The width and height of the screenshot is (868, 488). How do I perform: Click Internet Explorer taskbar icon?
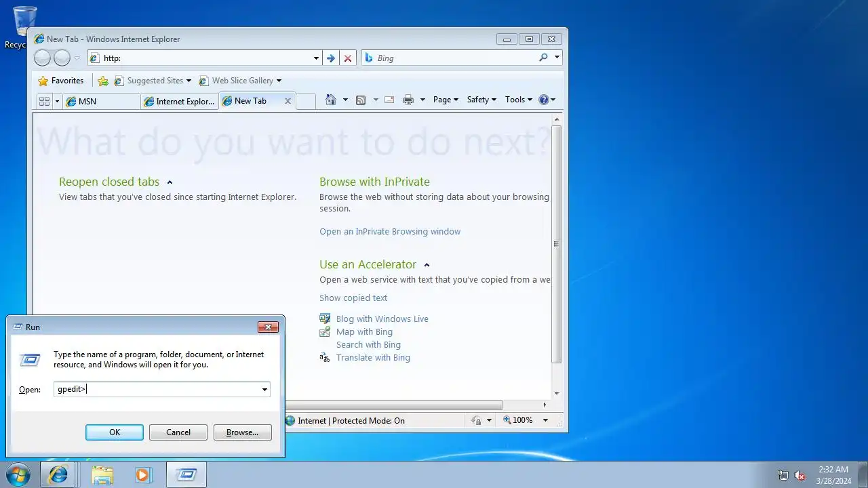[x=58, y=474]
